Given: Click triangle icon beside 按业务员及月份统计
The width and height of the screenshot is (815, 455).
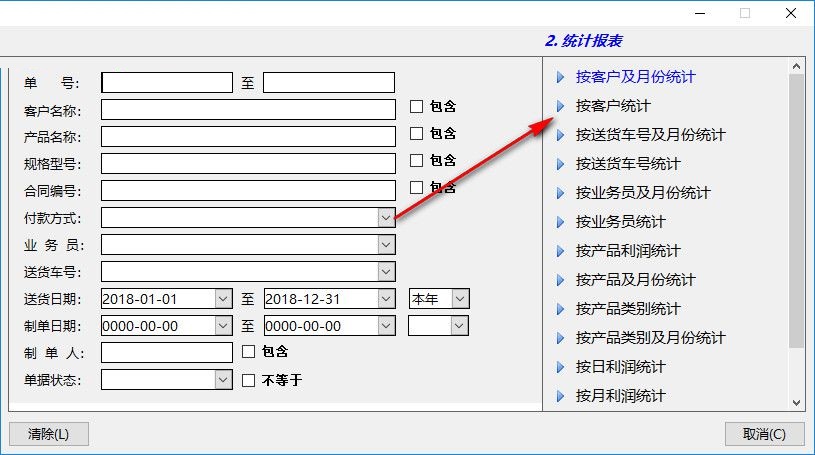Looking at the screenshot, I should pos(560,193).
